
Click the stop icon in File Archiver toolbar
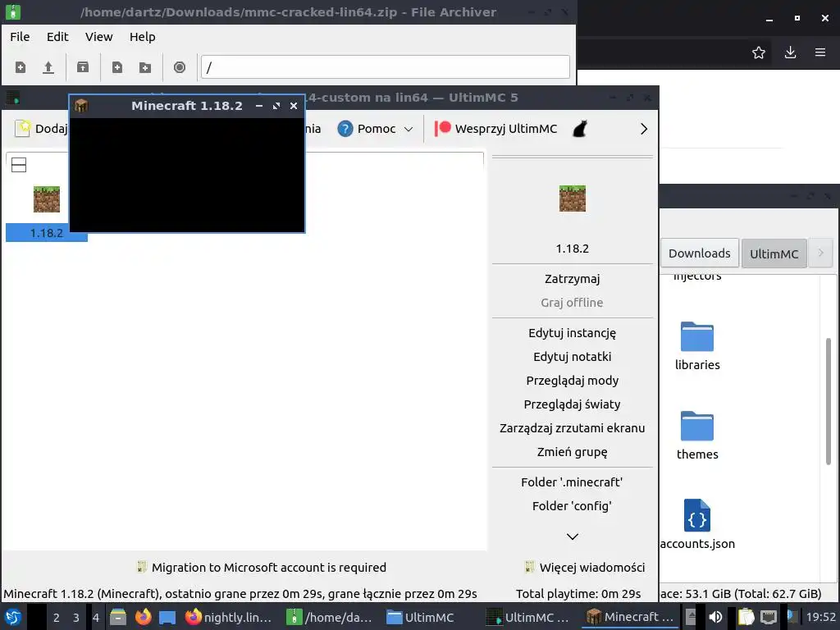click(x=180, y=67)
